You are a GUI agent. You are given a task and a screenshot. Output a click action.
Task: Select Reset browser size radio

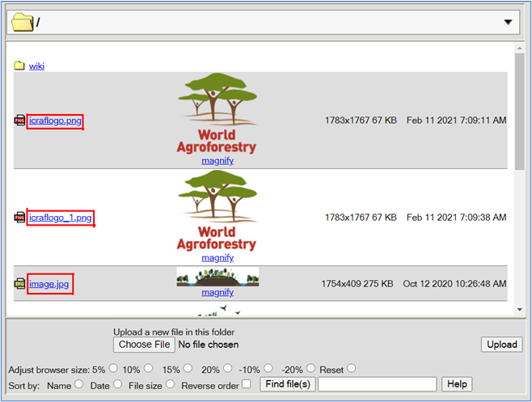tap(352, 368)
